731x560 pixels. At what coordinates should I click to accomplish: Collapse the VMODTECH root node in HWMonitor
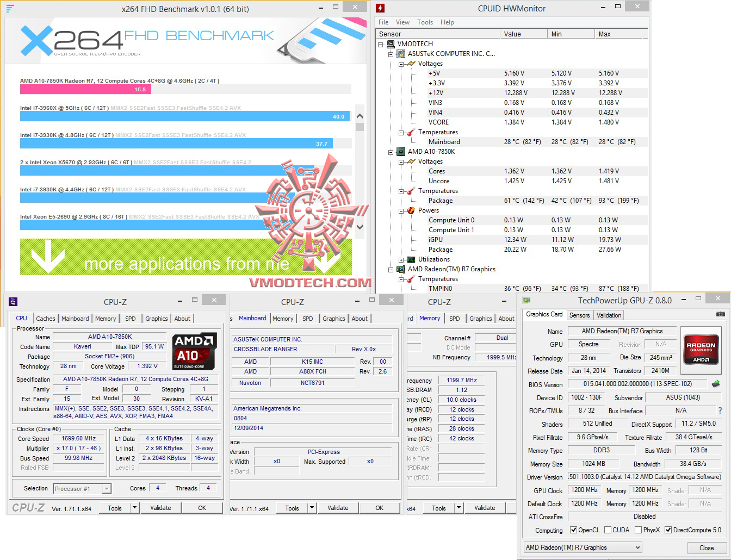381,44
